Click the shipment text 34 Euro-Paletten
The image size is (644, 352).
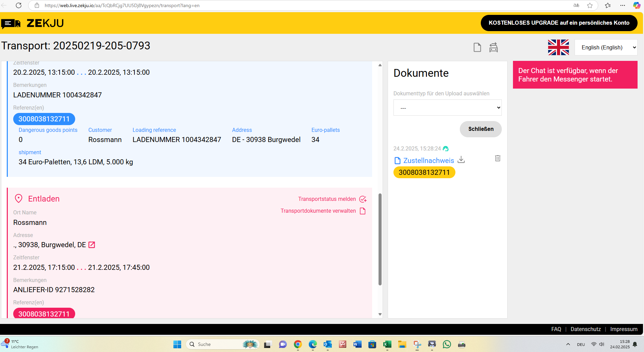point(76,162)
